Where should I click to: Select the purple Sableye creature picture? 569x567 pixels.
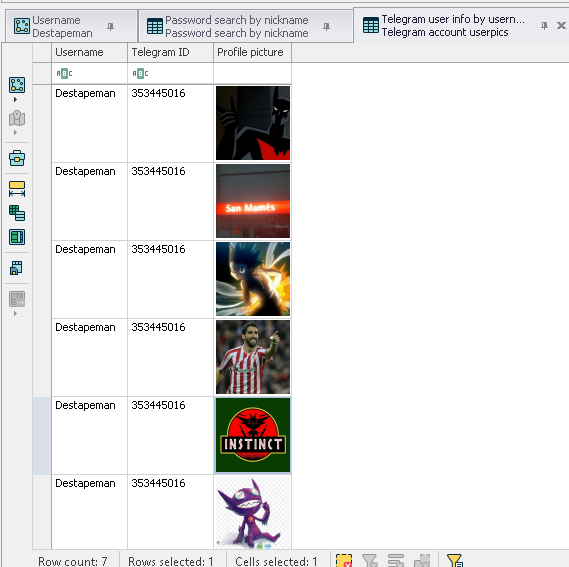point(253,513)
